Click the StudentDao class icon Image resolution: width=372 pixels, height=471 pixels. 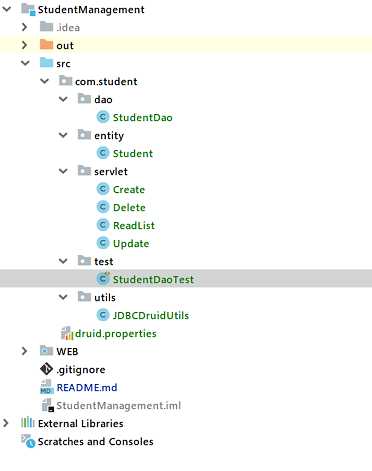(x=103, y=117)
